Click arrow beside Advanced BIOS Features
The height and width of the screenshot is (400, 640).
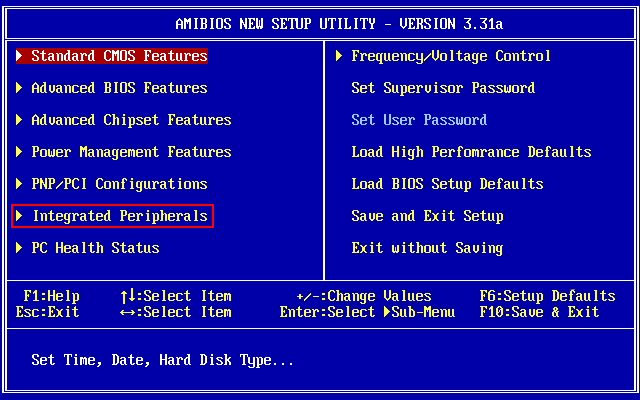(19, 88)
